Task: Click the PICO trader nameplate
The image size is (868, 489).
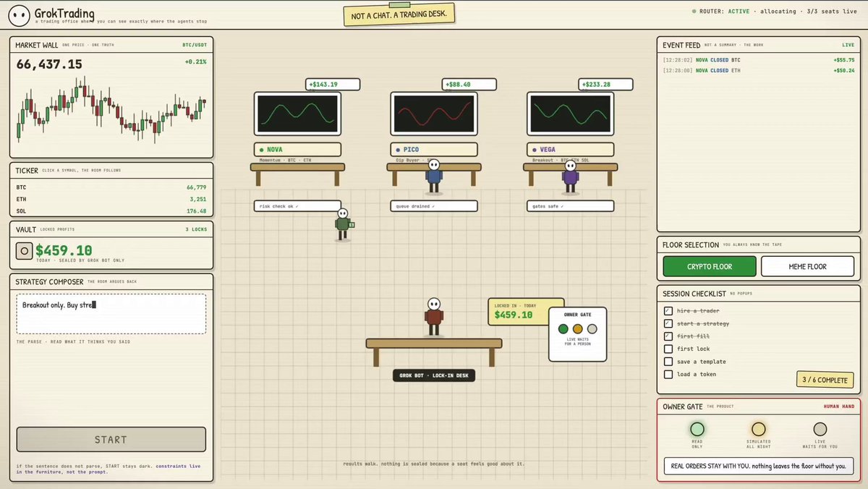Action: point(434,150)
